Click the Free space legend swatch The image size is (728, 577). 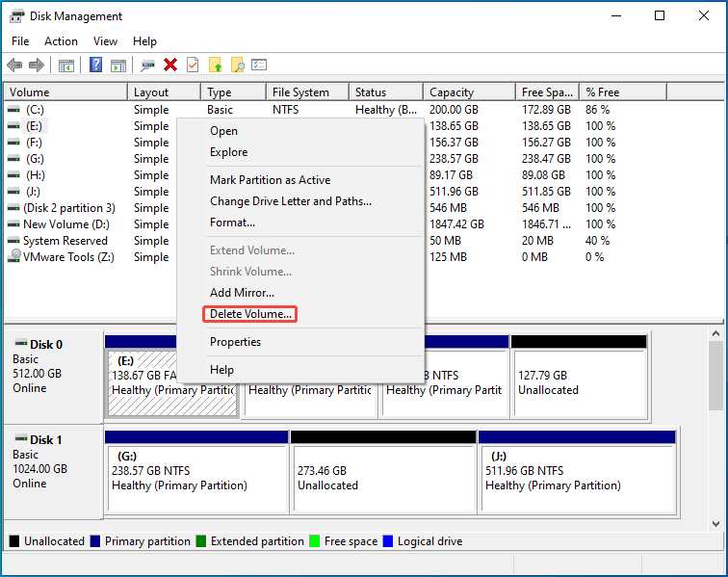tap(315, 541)
